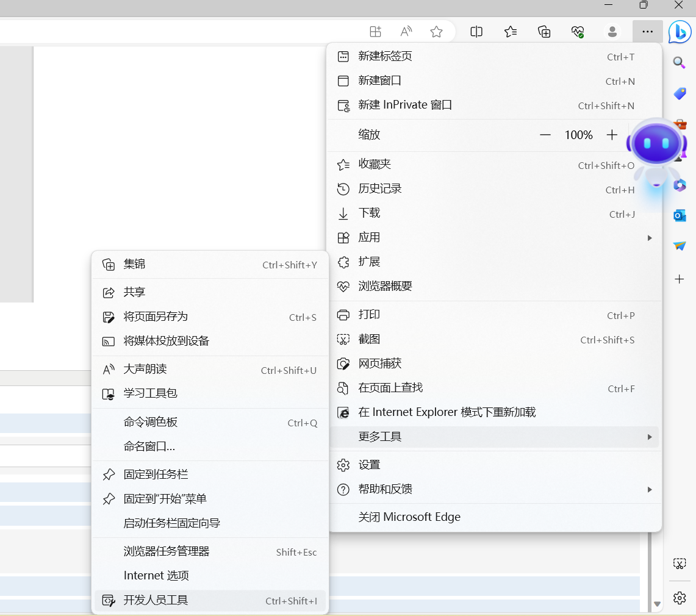Viewport: 696px width, 616px height.
Task: Expand the 应用 submenu arrow
Action: click(650, 238)
